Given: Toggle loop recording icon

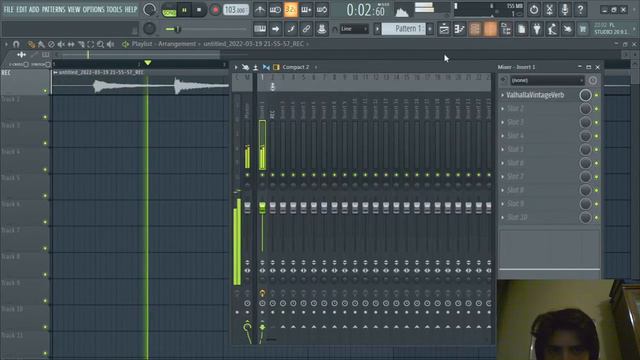Looking at the screenshot, I should point(322,10).
